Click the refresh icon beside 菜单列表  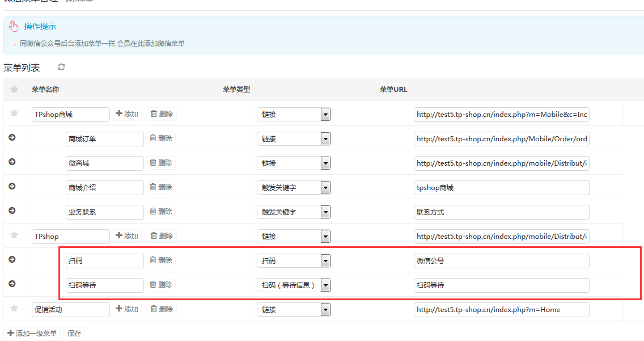coord(61,68)
